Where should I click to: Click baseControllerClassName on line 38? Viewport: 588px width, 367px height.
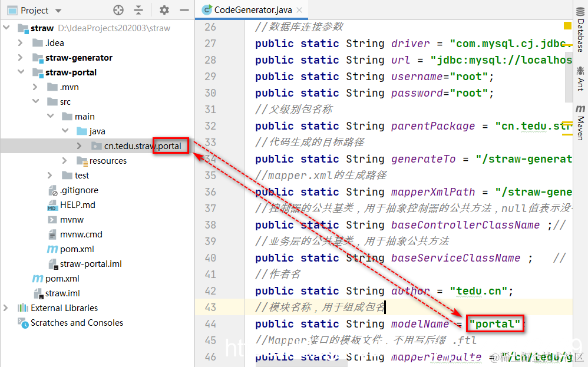pyautogui.click(x=465, y=225)
